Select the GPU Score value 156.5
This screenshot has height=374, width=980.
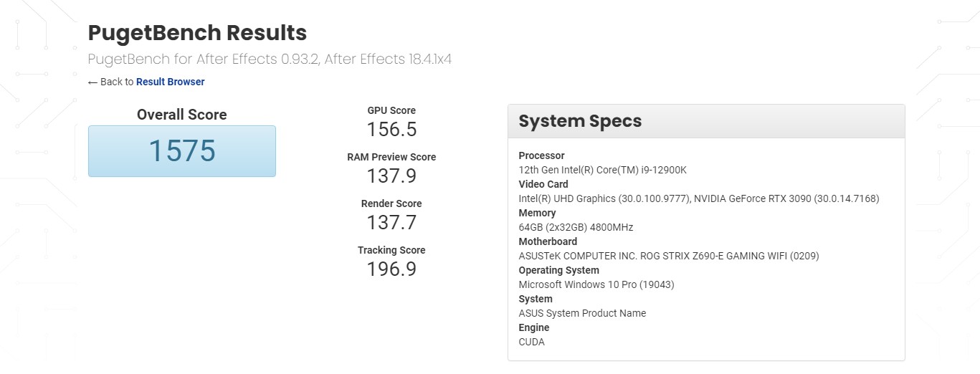(391, 130)
